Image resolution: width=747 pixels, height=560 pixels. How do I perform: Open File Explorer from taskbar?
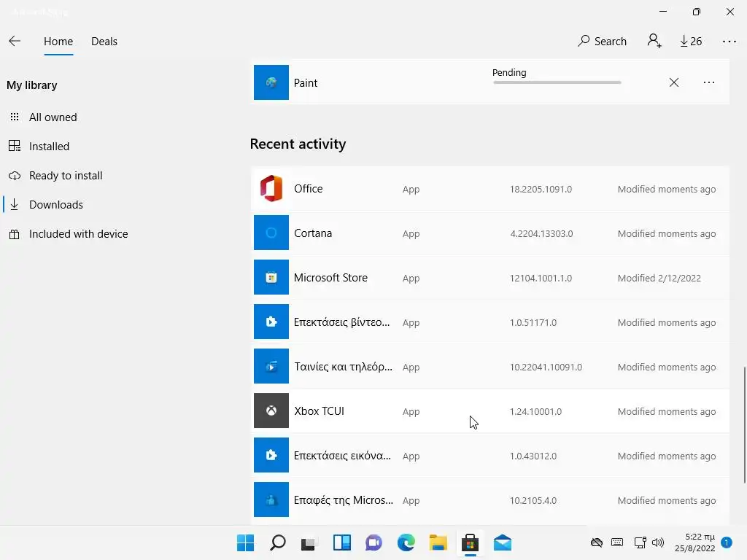point(438,542)
